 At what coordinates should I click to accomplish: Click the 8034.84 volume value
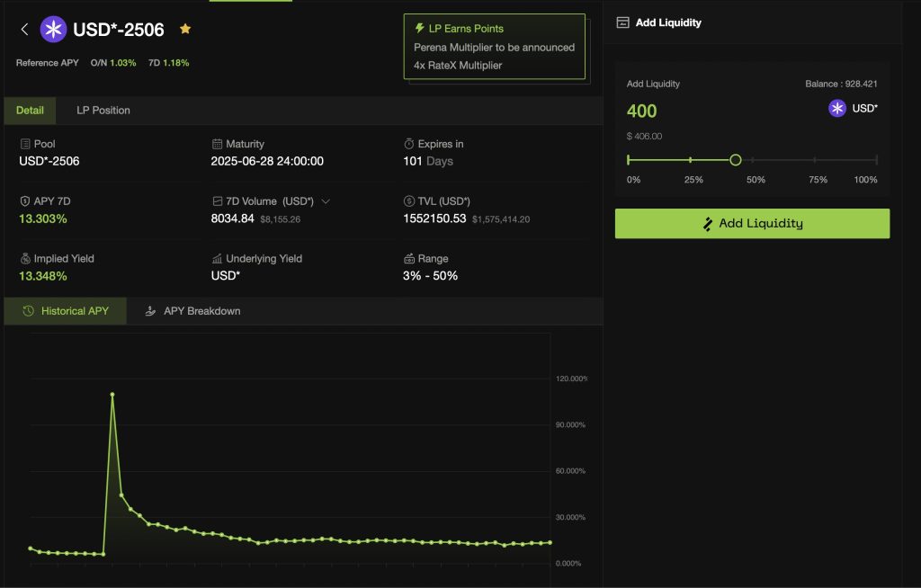(233, 218)
